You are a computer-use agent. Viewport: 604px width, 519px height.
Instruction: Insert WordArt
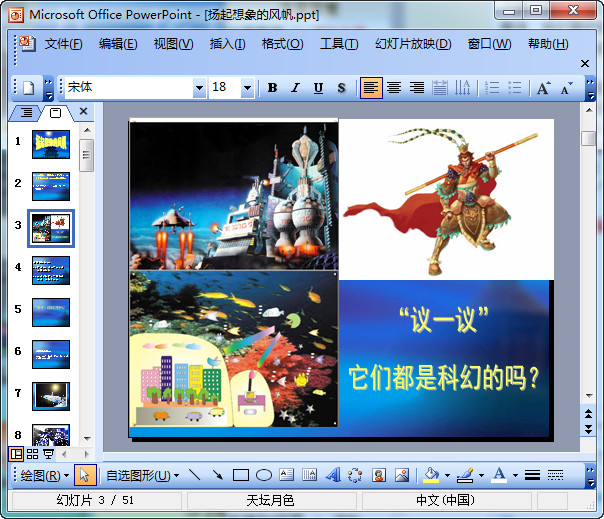pyautogui.click(x=333, y=475)
